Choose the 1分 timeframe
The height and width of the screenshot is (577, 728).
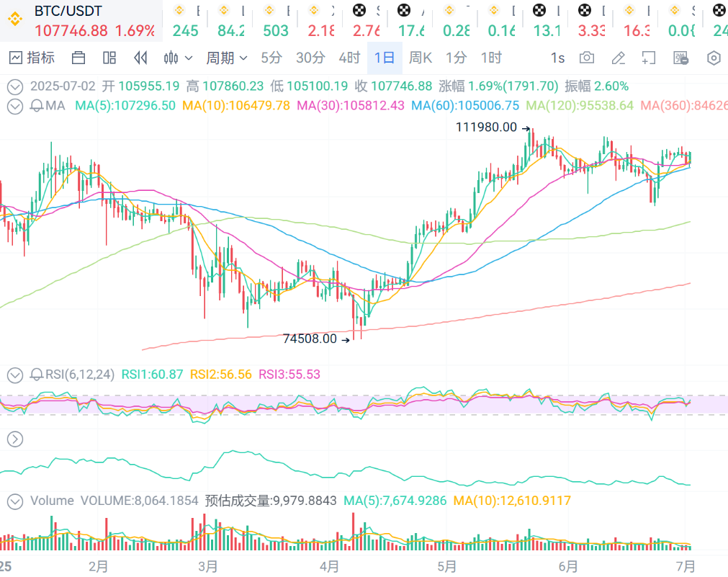click(456, 58)
